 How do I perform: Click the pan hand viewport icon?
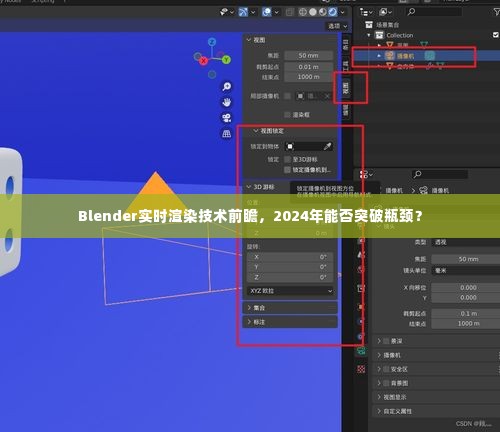227,102
